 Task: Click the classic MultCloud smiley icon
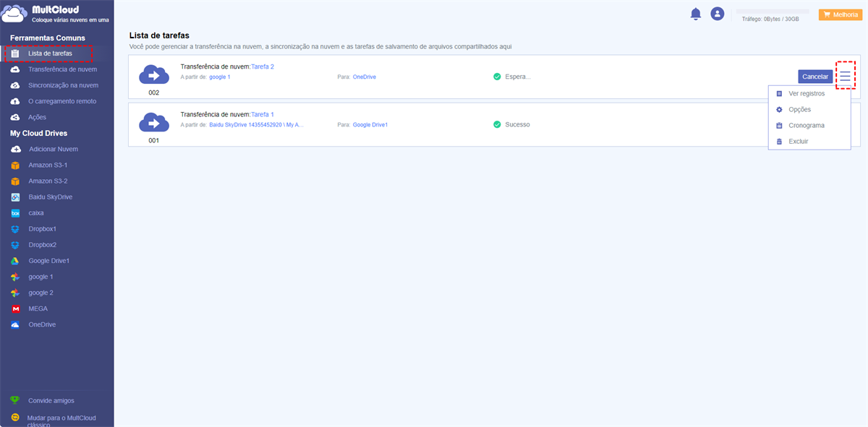tap(14, 418)
